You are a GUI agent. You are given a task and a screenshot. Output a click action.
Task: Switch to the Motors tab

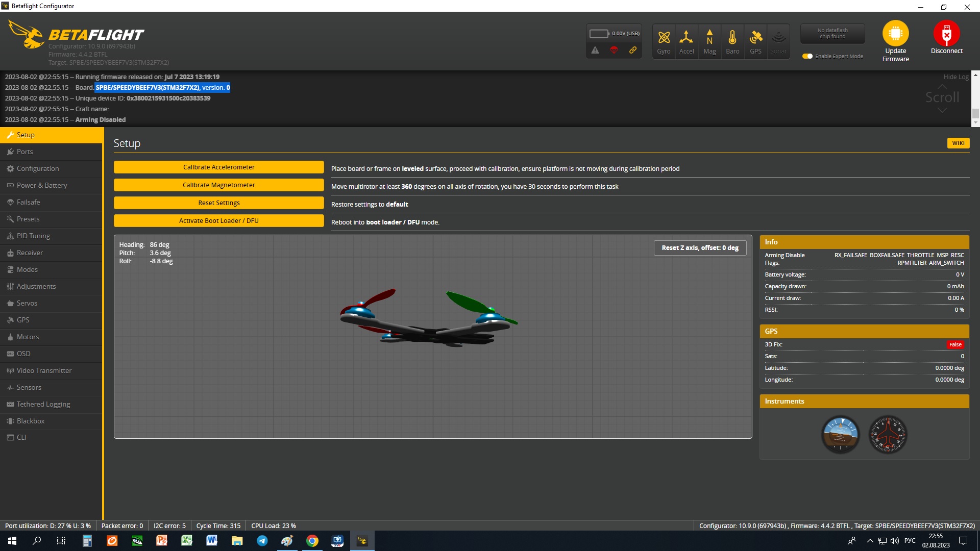point(28,337)
